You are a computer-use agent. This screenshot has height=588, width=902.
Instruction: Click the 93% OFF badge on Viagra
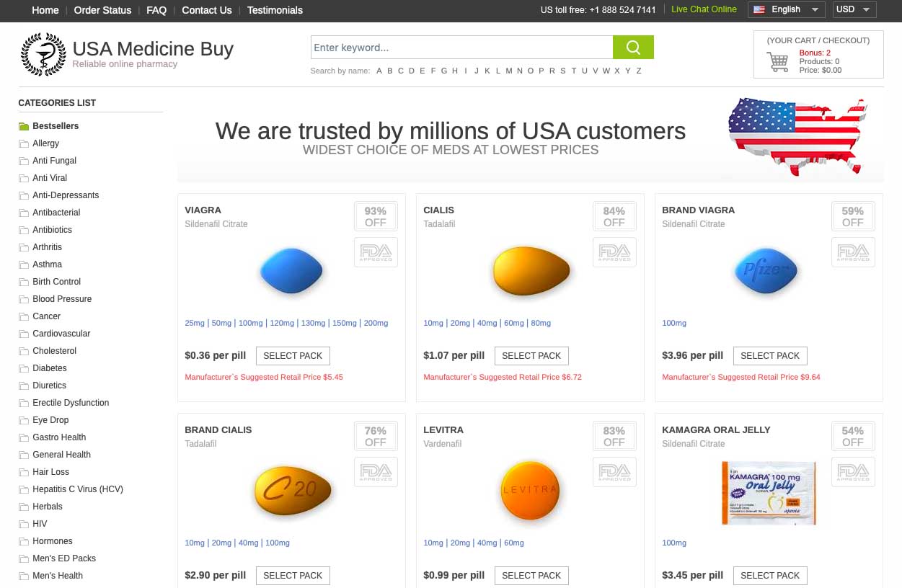tap(376, 216)
